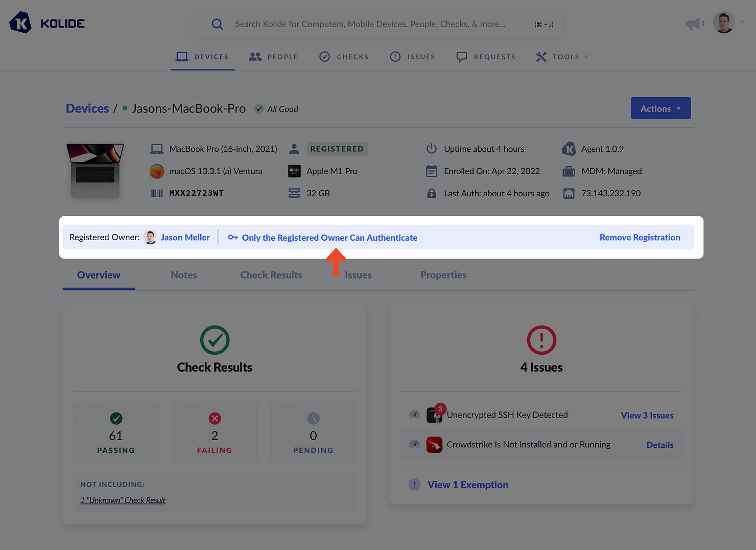Viewport: 756px width, 550px height.
Task: Open Jason Meller's owner profile link
Action: (x=185, y=237)
